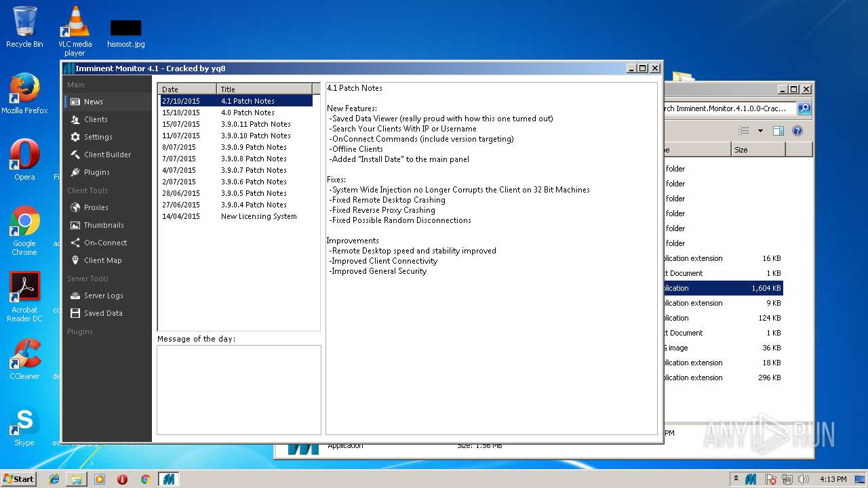Screen dimensions: 868x488
Task: Select the New Licensing System entry
Action: coord(237,216)
